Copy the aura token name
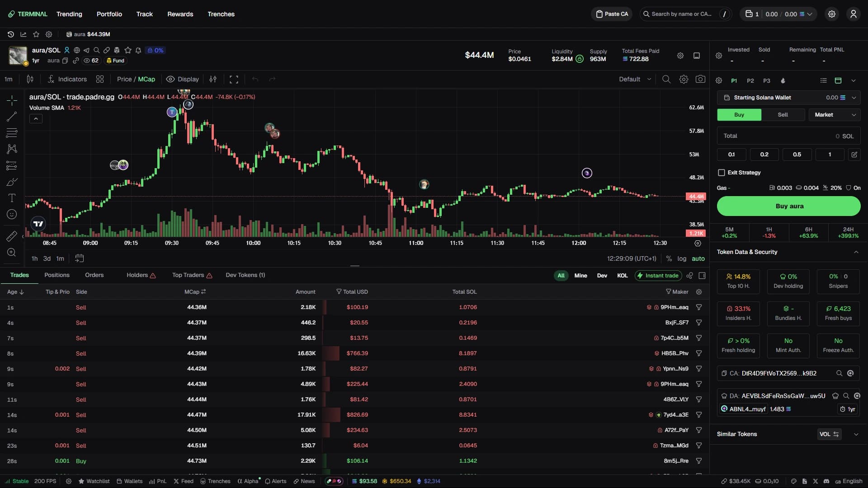868x488 pixels. click(65, 61)
